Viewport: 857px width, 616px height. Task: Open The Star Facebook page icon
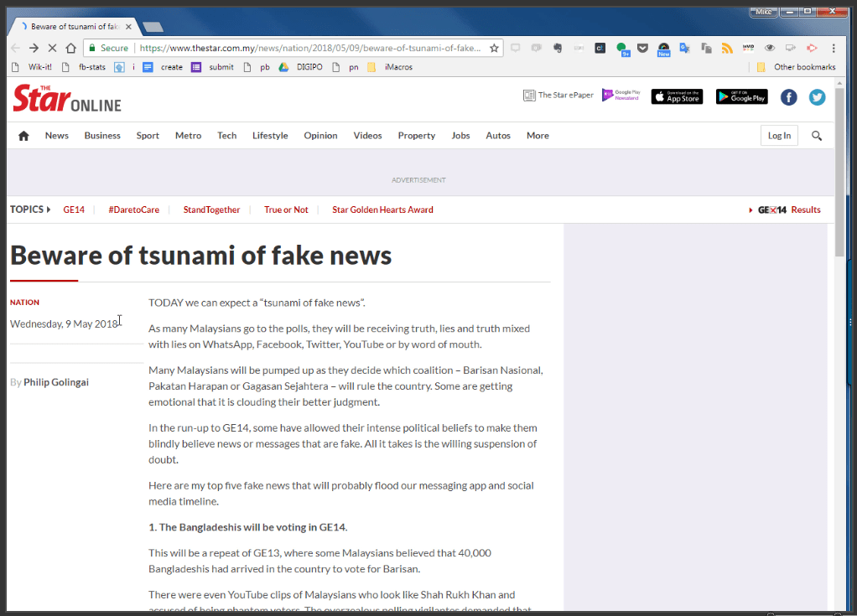pyautogui.click(x=788, y=97)
